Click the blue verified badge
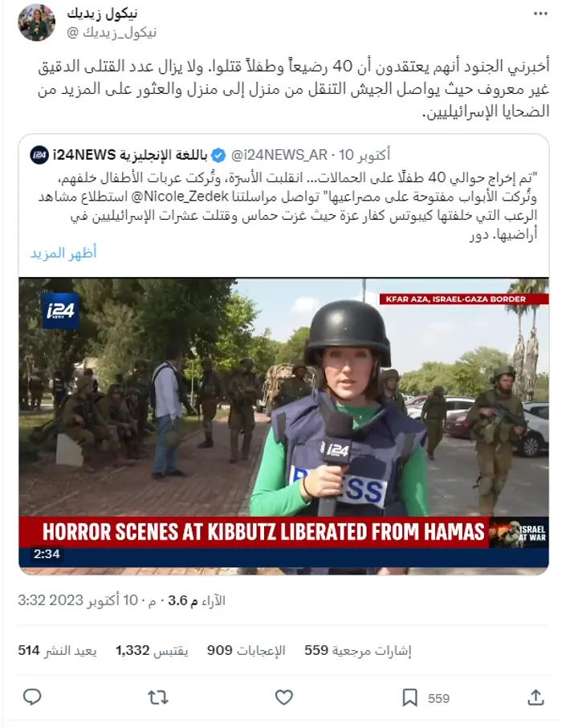This screenshot has height=728, width=562. (x=218, y=155)
